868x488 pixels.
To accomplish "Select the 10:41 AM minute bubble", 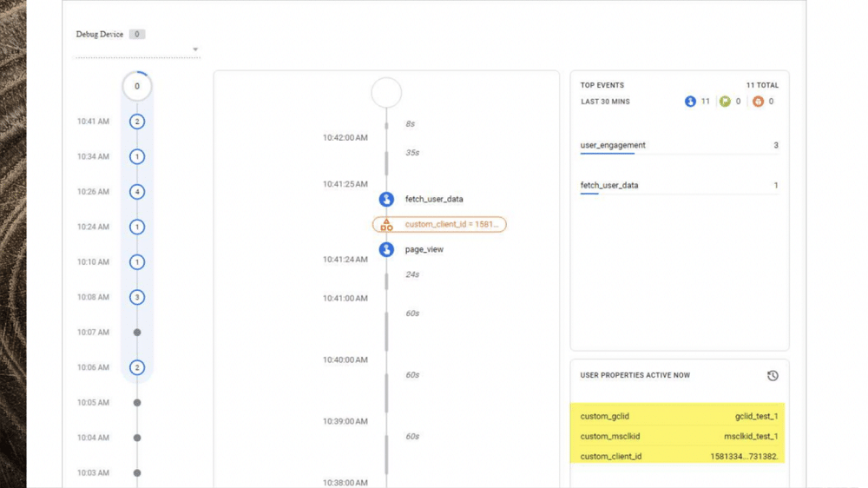I will coord(137,122).
